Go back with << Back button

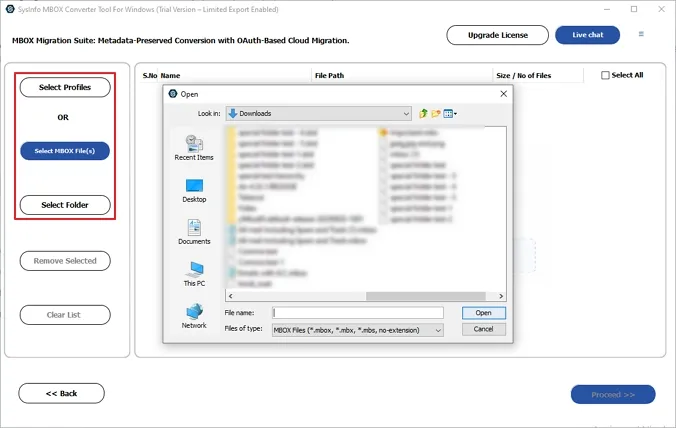(61, 393)
